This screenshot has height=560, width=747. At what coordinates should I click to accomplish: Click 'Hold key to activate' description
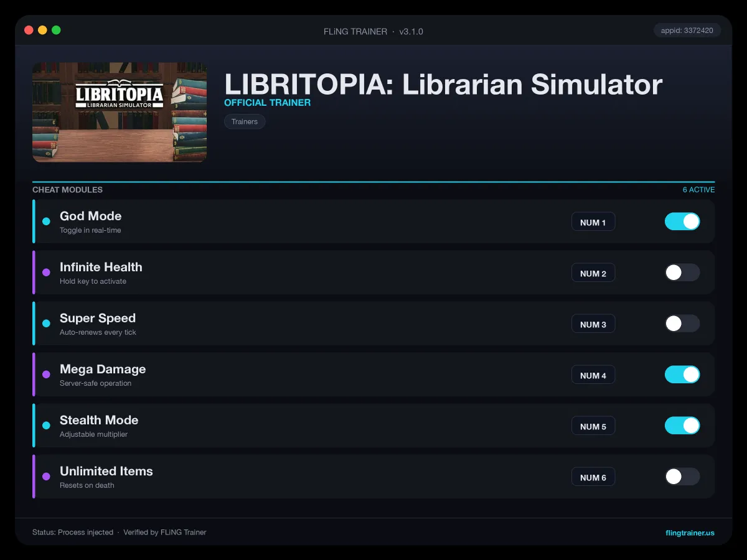(x=93, y=281)
